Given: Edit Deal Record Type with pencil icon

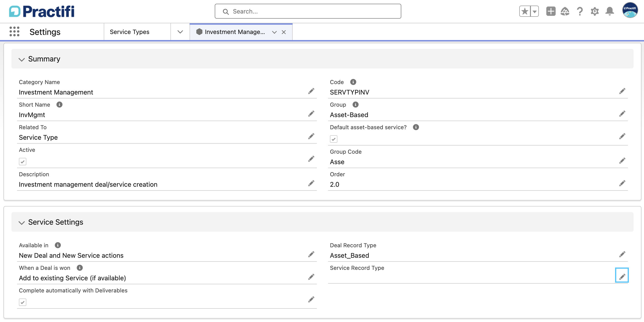Looking at the screenshot, I should [622, 254].
